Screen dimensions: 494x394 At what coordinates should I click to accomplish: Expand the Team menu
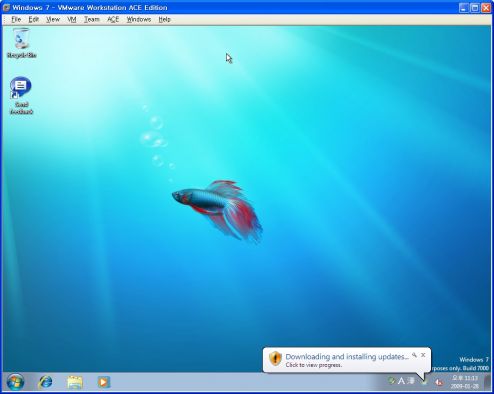92,19
